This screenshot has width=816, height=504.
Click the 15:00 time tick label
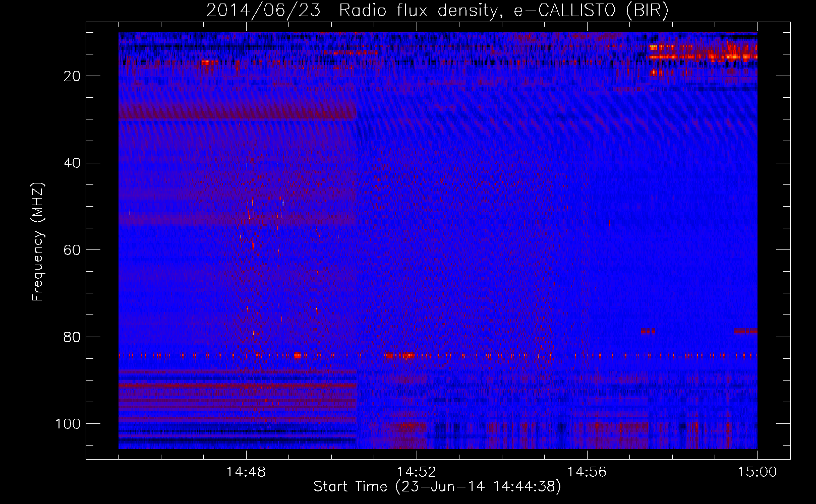coord(757,472)
